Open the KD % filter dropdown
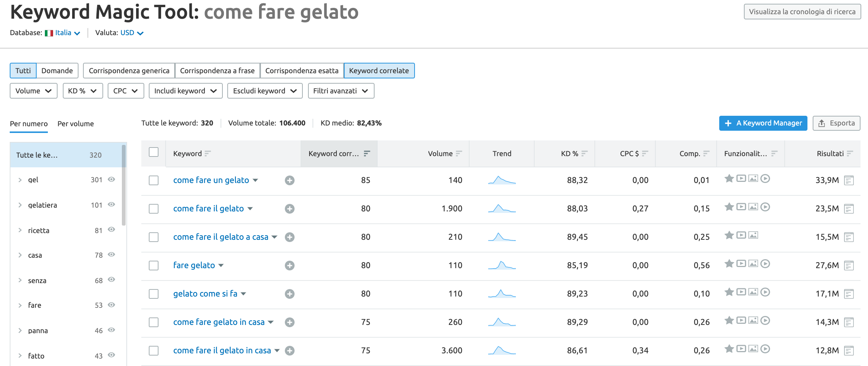The height and width of the screenshot is (366, 868). 83,91
